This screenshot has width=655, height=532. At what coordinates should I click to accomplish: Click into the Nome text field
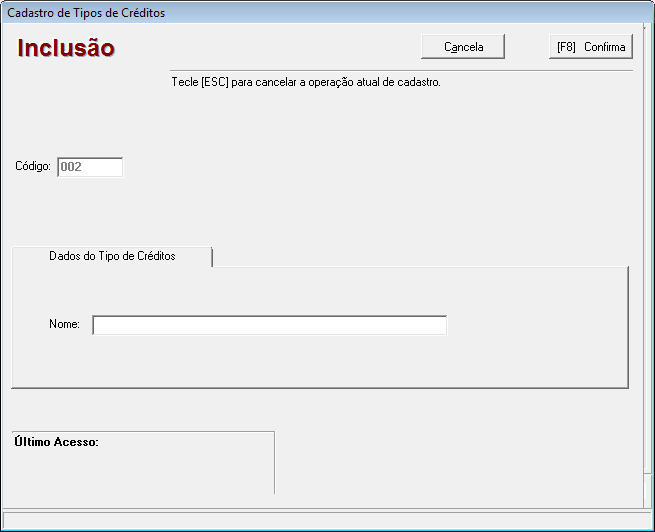click(x=269, y=325)
